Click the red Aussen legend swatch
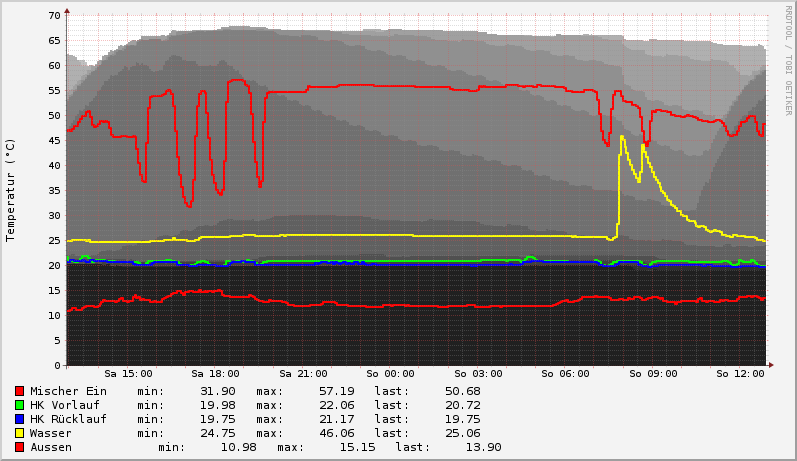 (20, 447)
